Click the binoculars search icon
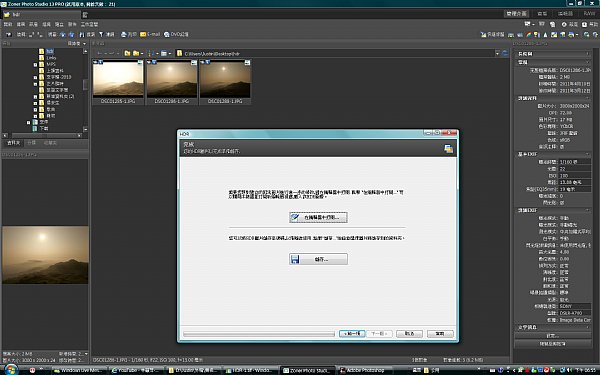Image resolution: width=600 pixels, height=375 pixels. tap(82, 34)
